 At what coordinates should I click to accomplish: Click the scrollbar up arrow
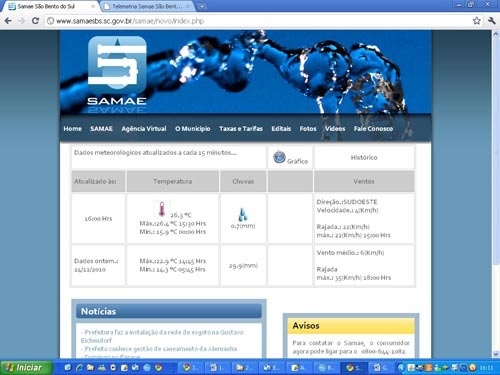[495, 34]
